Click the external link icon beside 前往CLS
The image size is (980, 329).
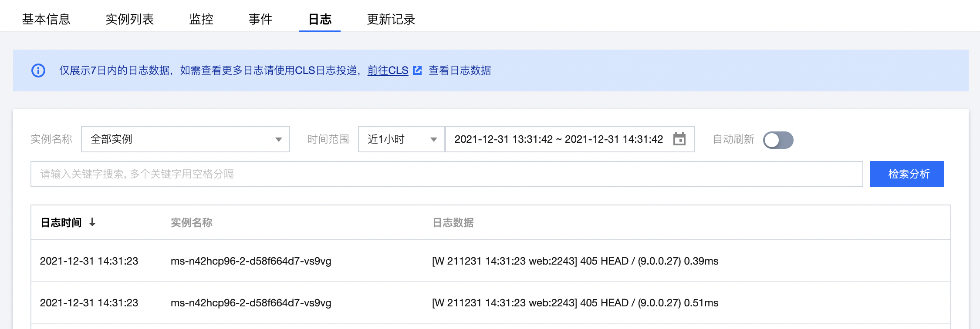(417, 70)
